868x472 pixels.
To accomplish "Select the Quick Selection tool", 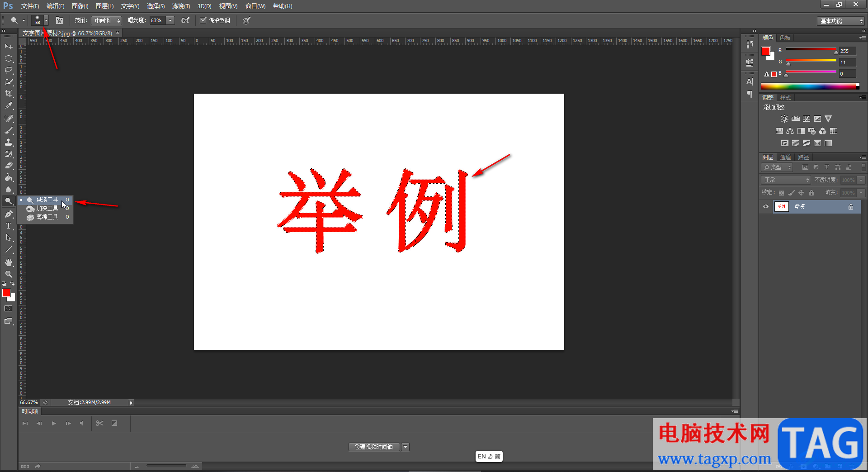I will (9, 82).
